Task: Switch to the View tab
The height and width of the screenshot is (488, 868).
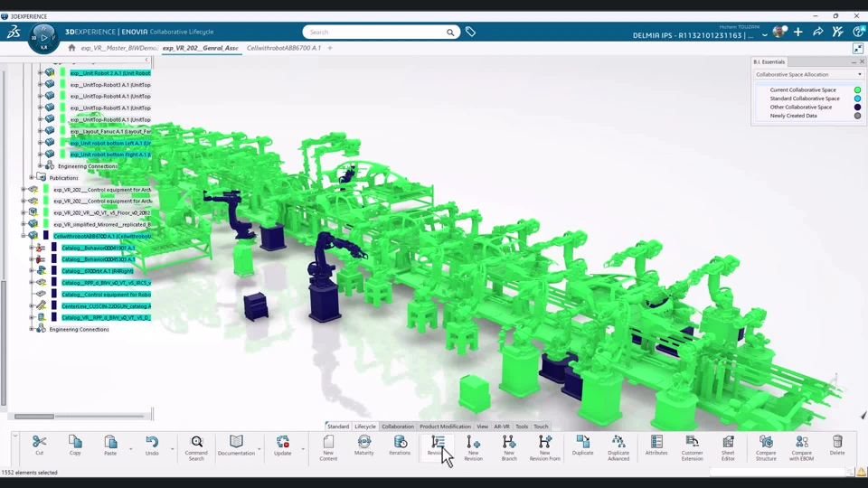Action: click(482, 427)
